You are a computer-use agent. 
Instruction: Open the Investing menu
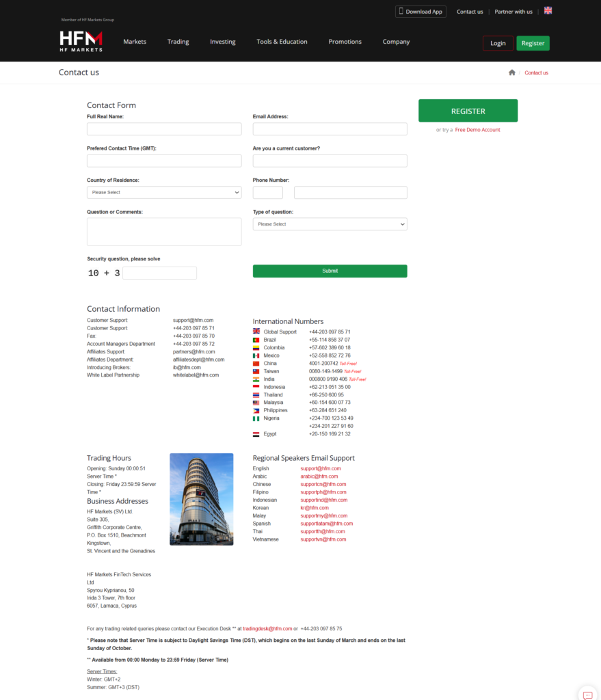223,42
